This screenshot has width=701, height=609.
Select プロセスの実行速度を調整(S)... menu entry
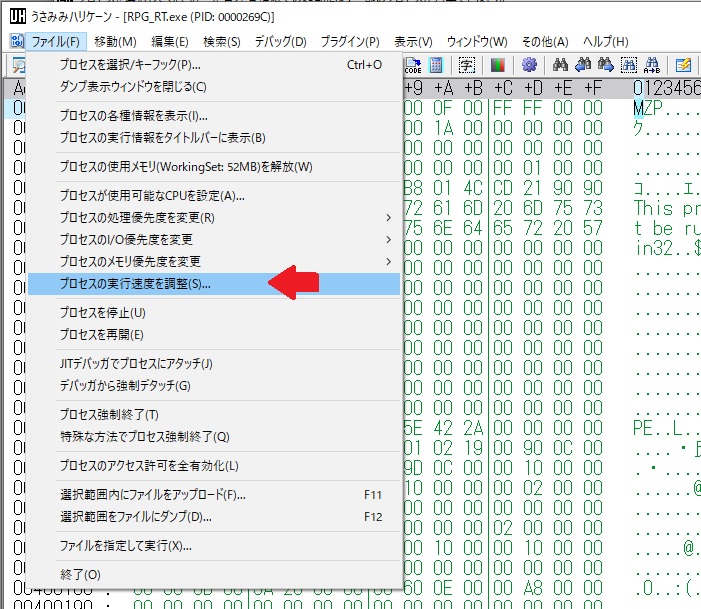(x=135, y=284)
